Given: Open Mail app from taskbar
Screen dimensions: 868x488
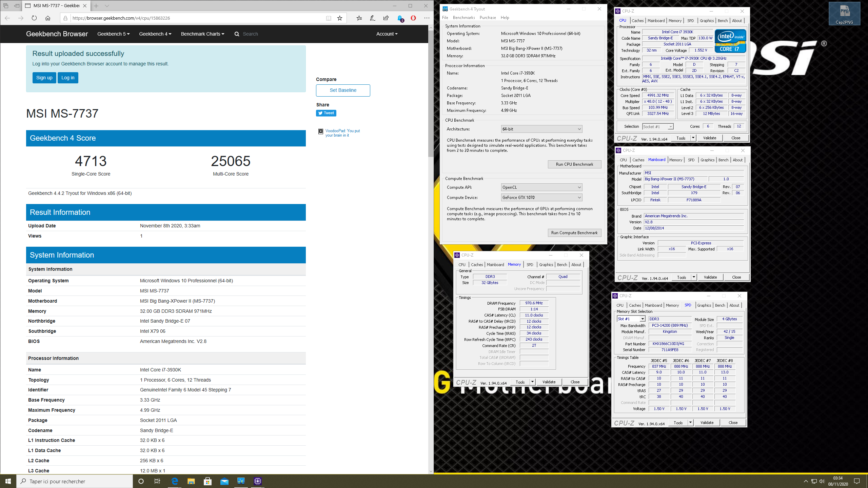Looking at the screenshot, I should (224, 481).
